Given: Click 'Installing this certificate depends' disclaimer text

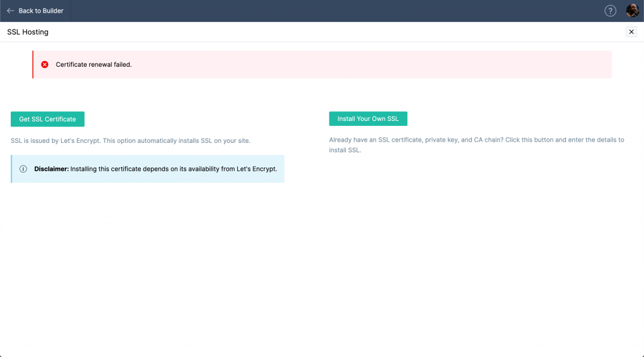Looking at the screenshot, I should 174,169.
